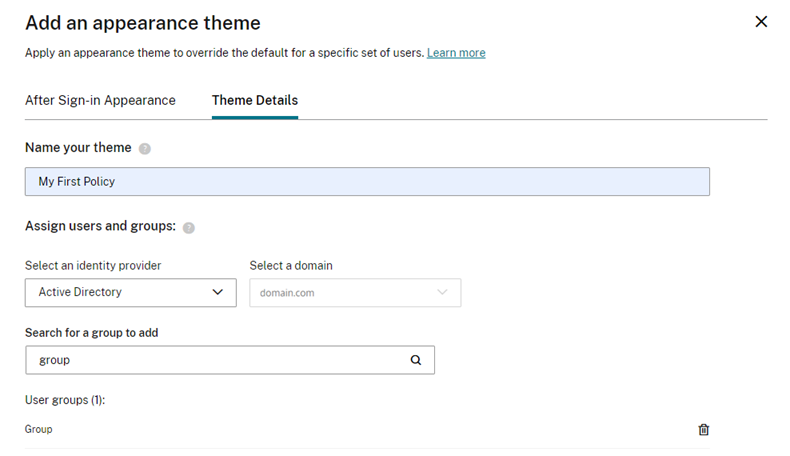790x456 pixels.
Task: Click the Name your theme label
Action: [x=78, y=148]
